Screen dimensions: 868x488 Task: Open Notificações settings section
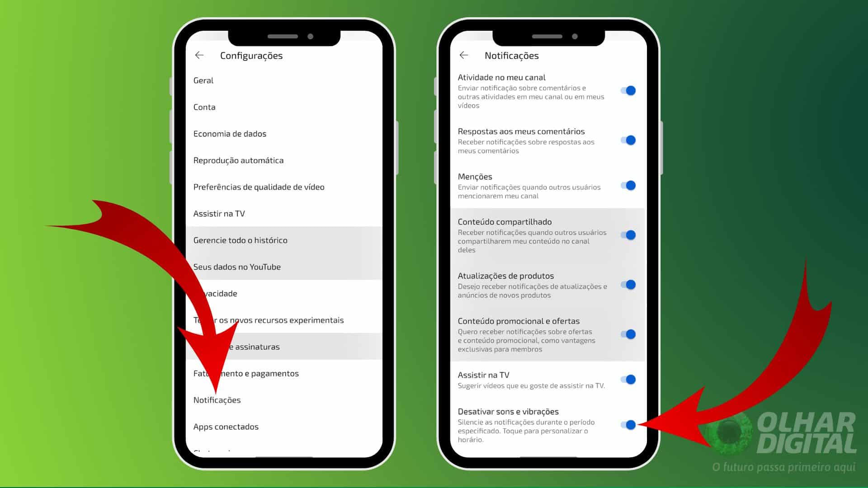(x=217, y=399)
